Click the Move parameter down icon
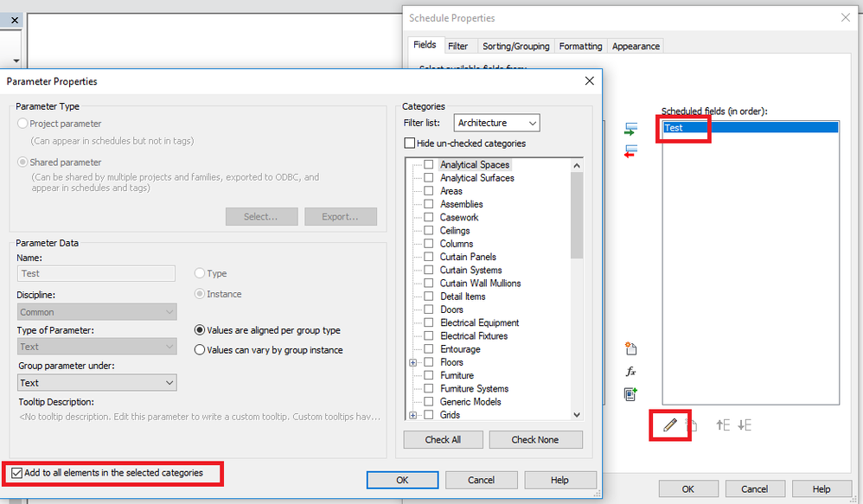The width and height of the screenshot is (863, 504). point(745,424)
